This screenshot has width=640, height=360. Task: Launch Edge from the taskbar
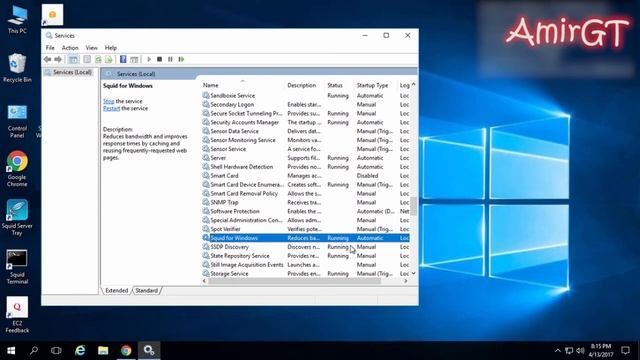click(x=80, y=350)
